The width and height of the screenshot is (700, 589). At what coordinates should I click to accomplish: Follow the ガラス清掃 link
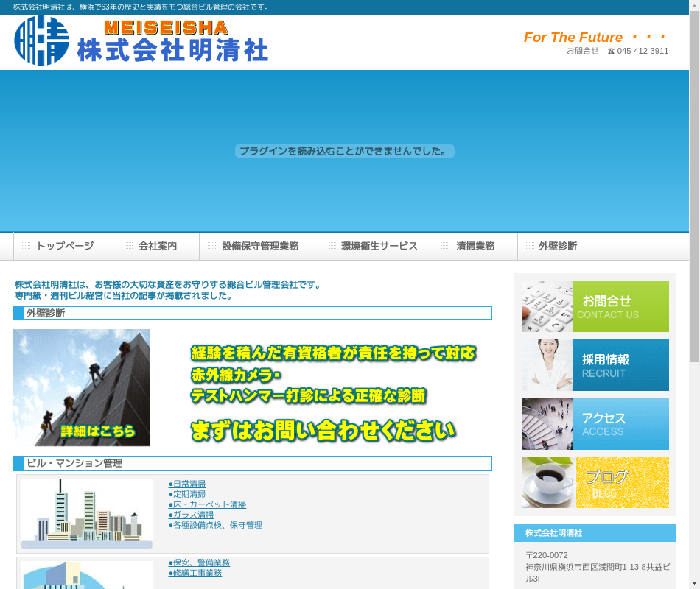(x=191, y=515)
